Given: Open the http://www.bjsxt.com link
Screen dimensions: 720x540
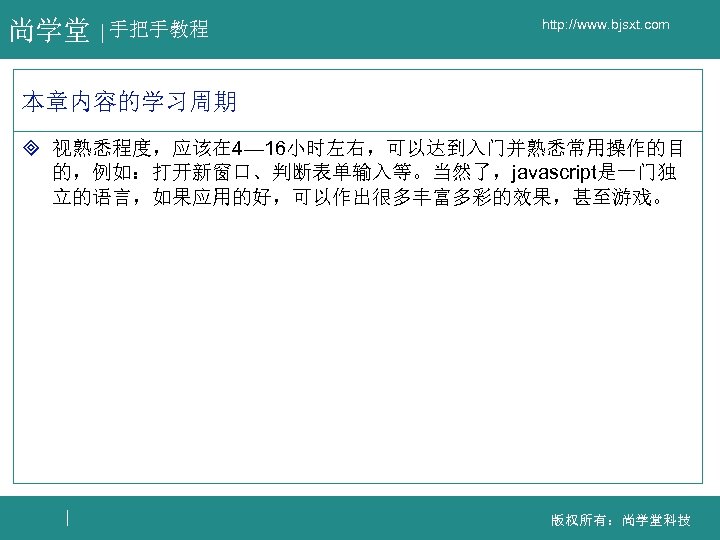Looking at the screenshot, I should tap(606, 25).
